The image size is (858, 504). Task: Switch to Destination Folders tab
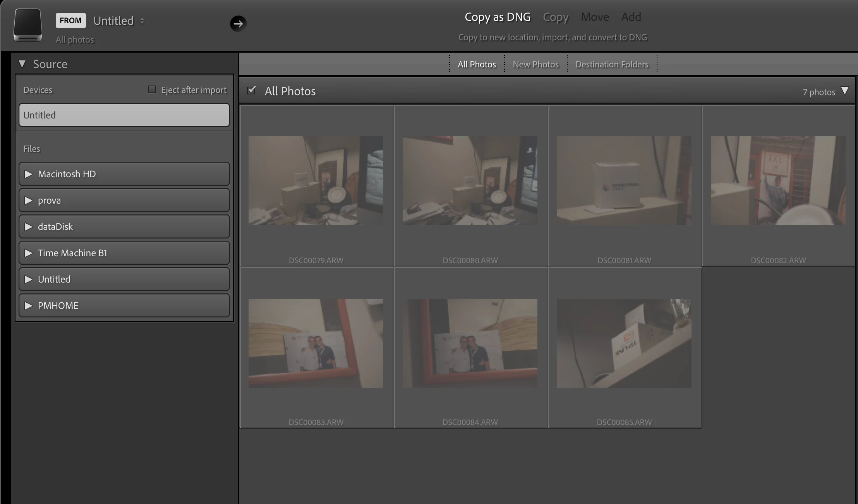[x=612, y=64]
